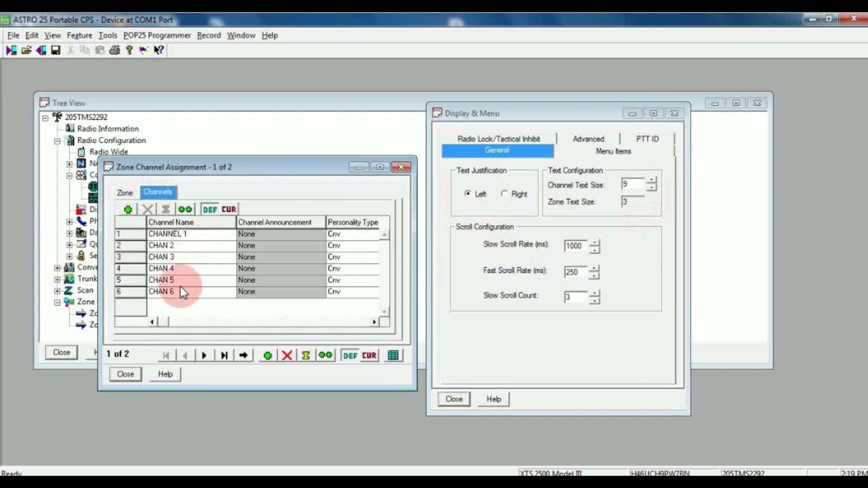
Task: Click the Open folder toolbar icon
Action: 26,50
